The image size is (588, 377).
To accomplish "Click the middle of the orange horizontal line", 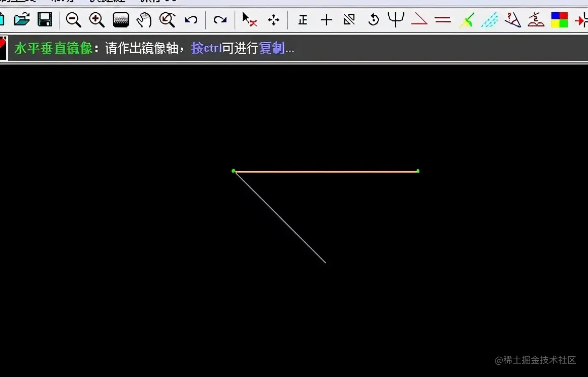I will click(326, 172).
